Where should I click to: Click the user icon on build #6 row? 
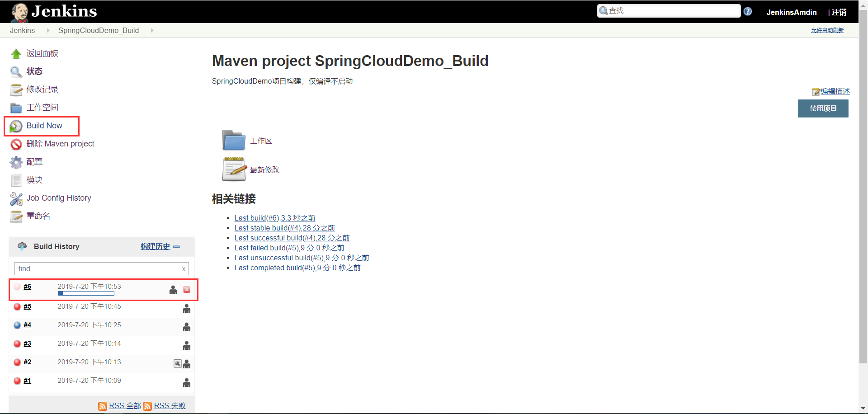click(x=173, y=290)
